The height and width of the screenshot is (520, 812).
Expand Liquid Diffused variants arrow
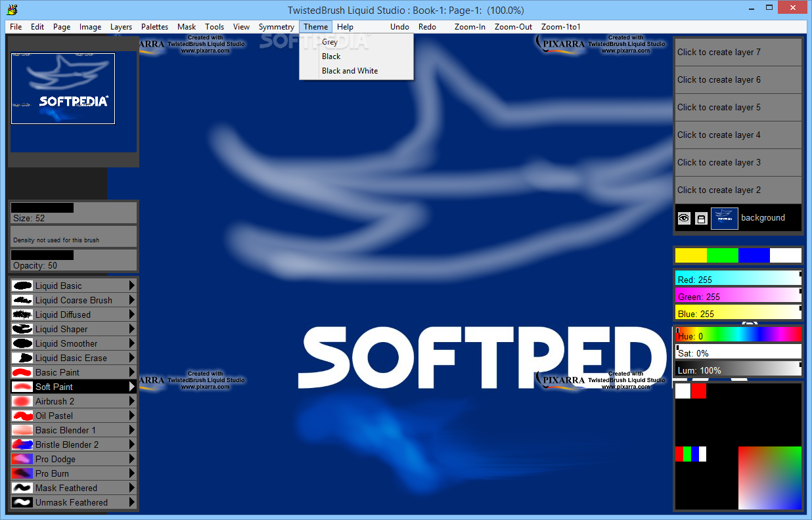[x=132, y=314]
